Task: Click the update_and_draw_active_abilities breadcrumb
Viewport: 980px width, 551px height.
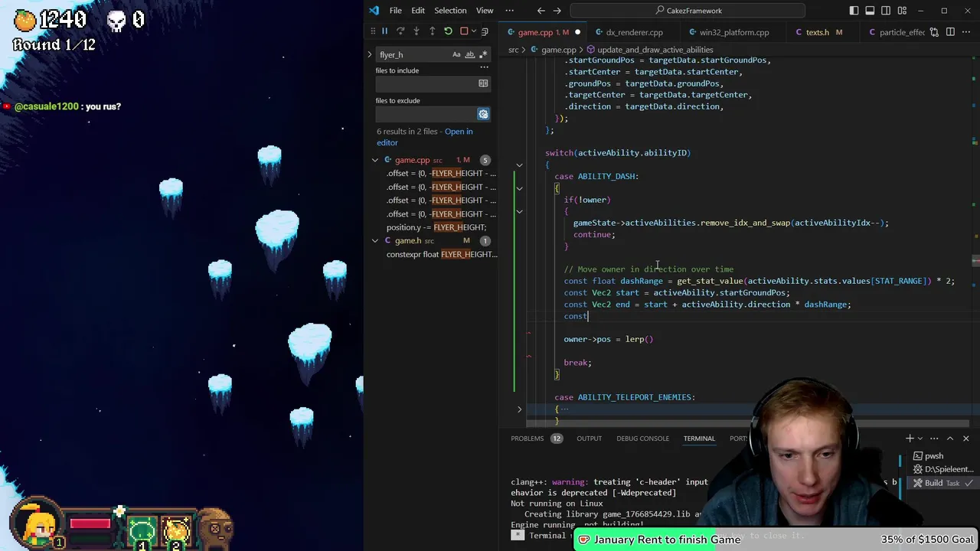Action: [x=655, y=50]
